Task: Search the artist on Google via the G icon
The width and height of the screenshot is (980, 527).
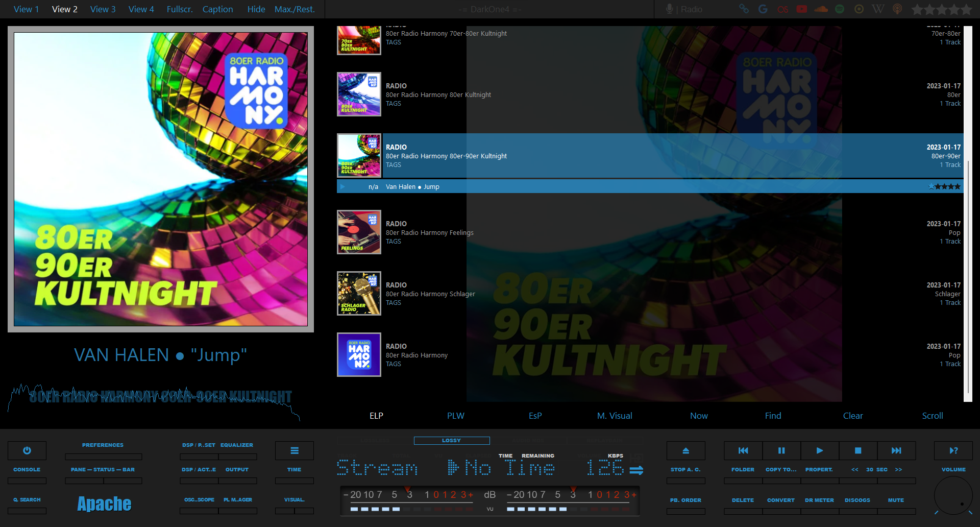Action: coord(763,9)
